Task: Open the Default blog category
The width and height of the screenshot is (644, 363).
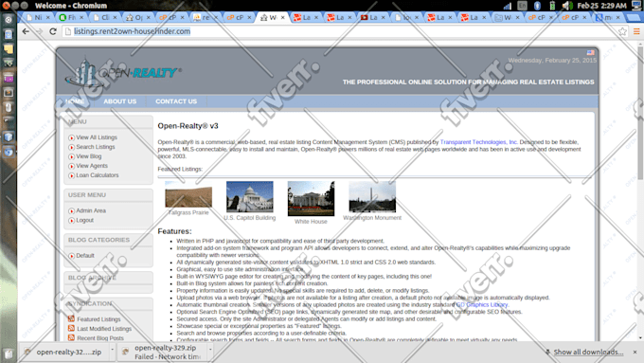Action: click(x=85, y=255)
